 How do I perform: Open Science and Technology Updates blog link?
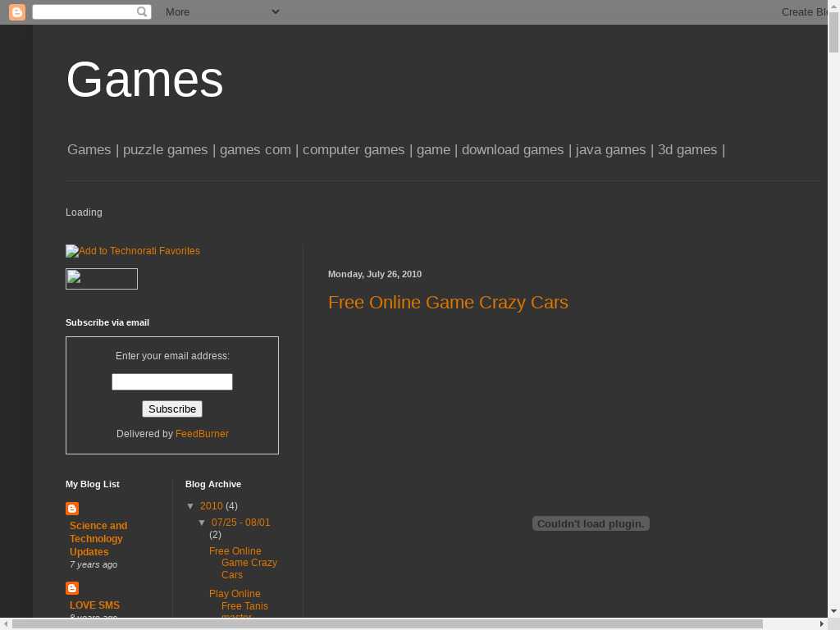pos(98,539)
